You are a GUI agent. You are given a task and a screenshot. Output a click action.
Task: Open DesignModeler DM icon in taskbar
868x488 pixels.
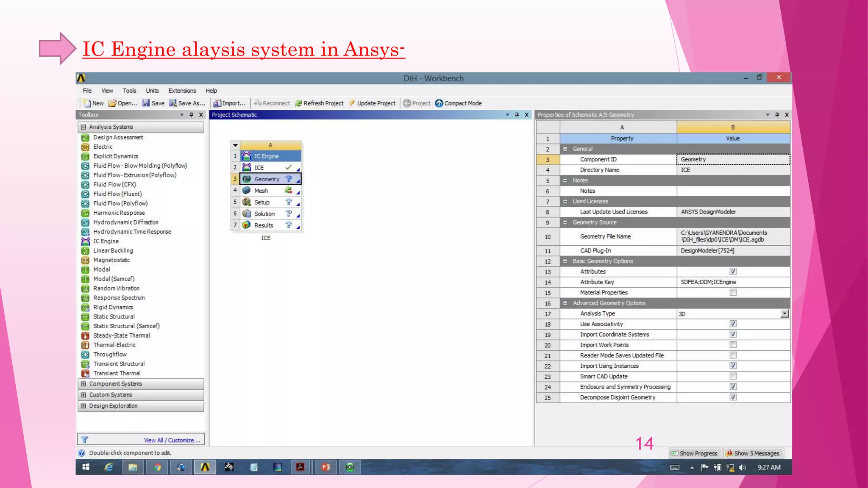click(x=350, y=467)
